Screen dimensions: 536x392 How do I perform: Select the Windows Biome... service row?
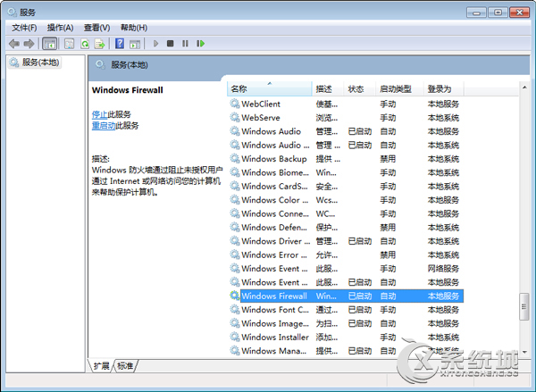pos(346,172)
